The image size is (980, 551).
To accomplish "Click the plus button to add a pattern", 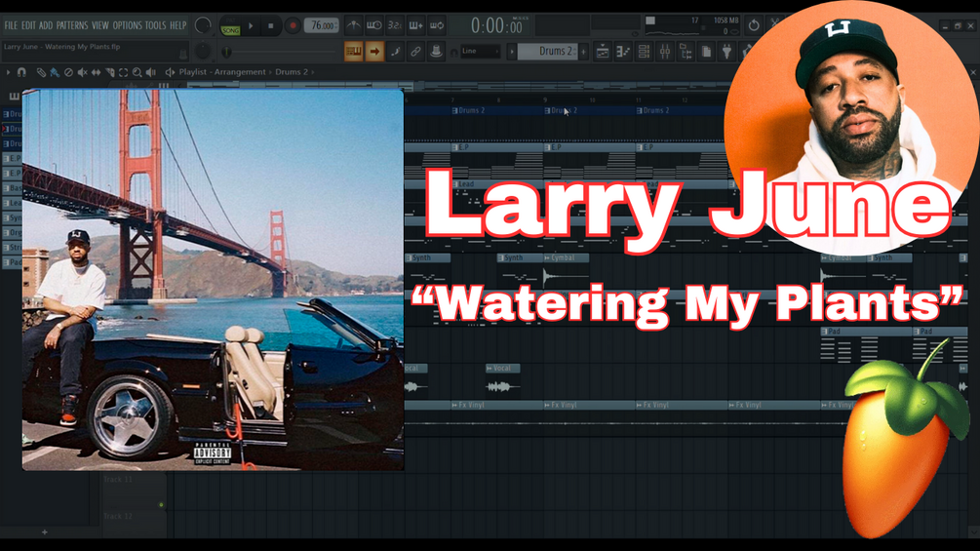I will click(584, 52).
